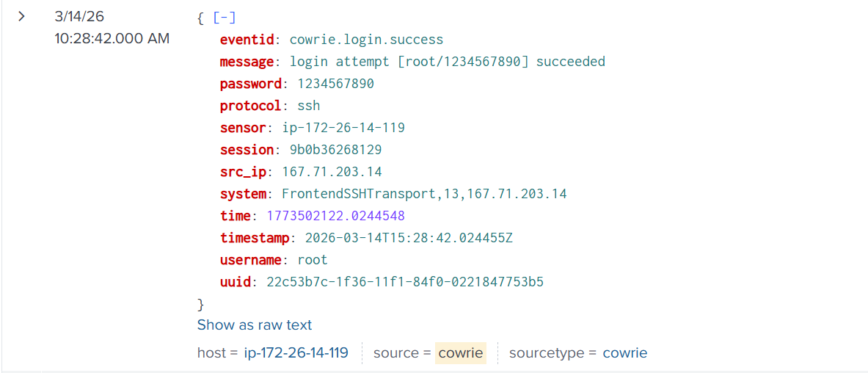Click the time value 1773502122.0244548
Screen dimensions: 868x373
(x=335, y=216)
